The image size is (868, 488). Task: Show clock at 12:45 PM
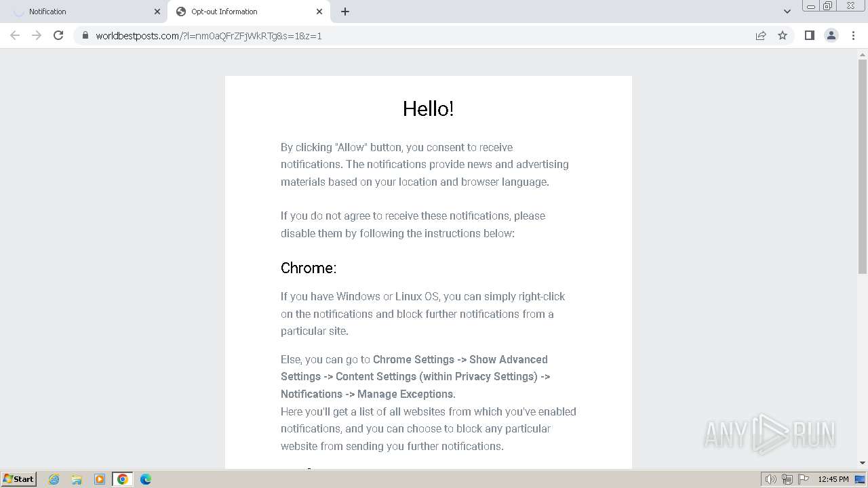click(833, 479)
